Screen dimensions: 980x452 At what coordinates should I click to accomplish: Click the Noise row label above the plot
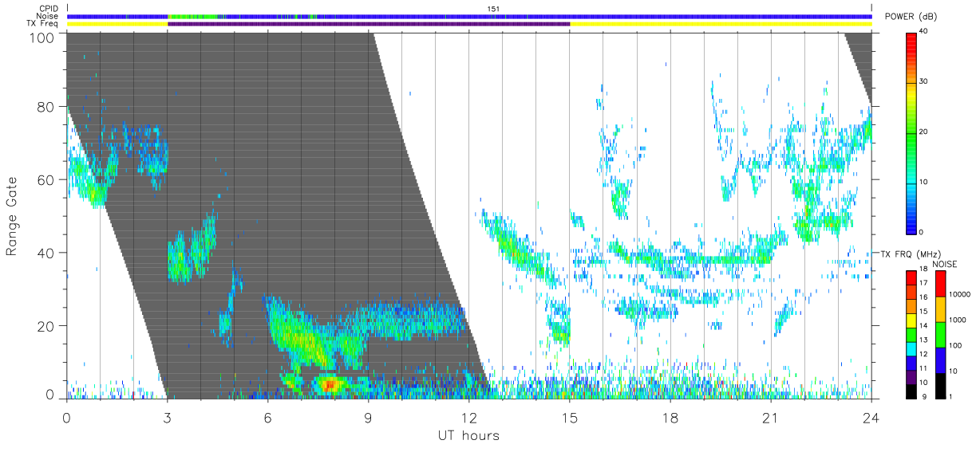coord(48,16)
